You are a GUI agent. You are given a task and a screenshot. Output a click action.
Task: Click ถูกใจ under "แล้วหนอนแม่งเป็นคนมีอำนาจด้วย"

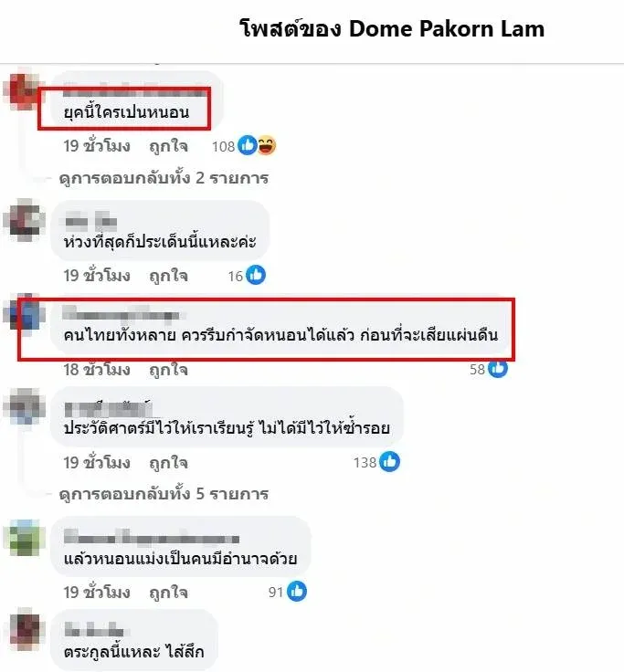(168, 593)
